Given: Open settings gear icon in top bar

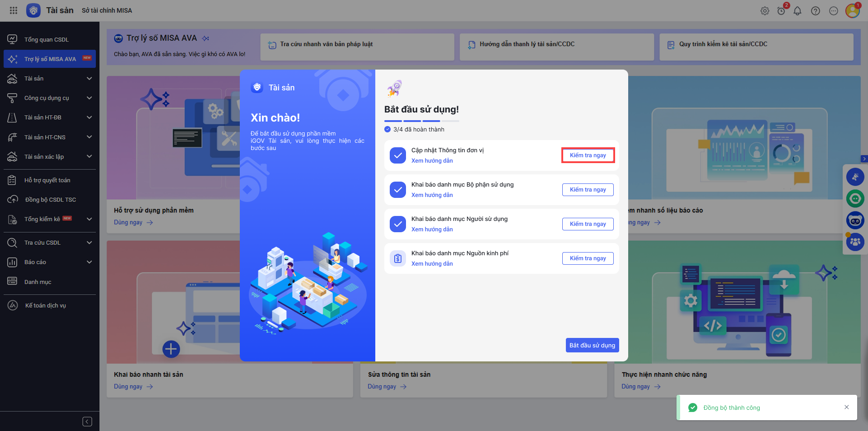Looking at the screenshot, I should 765,11.
